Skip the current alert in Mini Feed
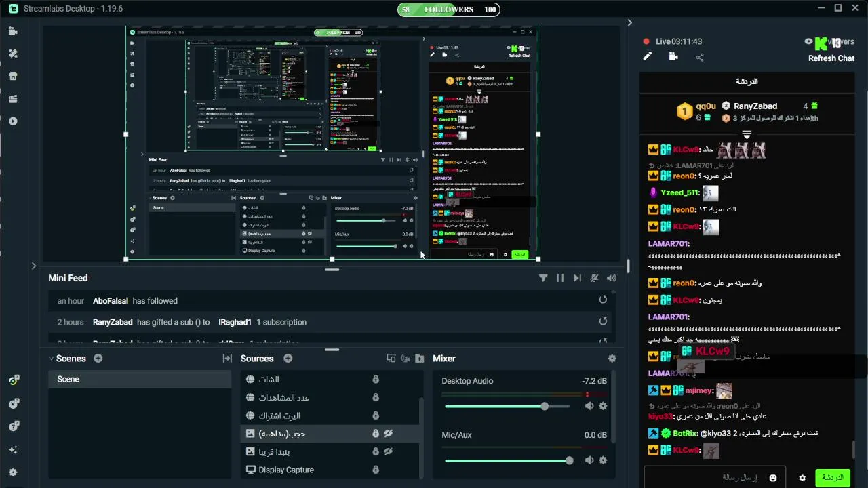Image resolution: width=868 pixels, height=488 pixels. click(577, 278)
